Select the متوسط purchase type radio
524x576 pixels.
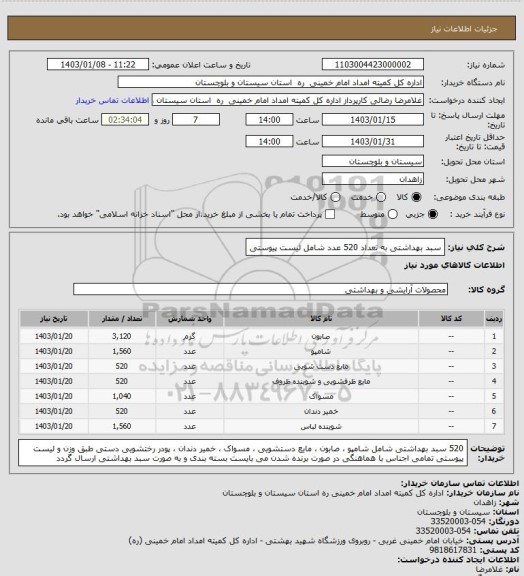[392, 214]
